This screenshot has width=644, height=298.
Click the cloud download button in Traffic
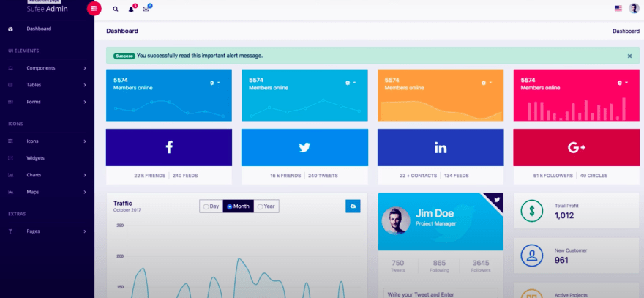(x=353, y=206)
